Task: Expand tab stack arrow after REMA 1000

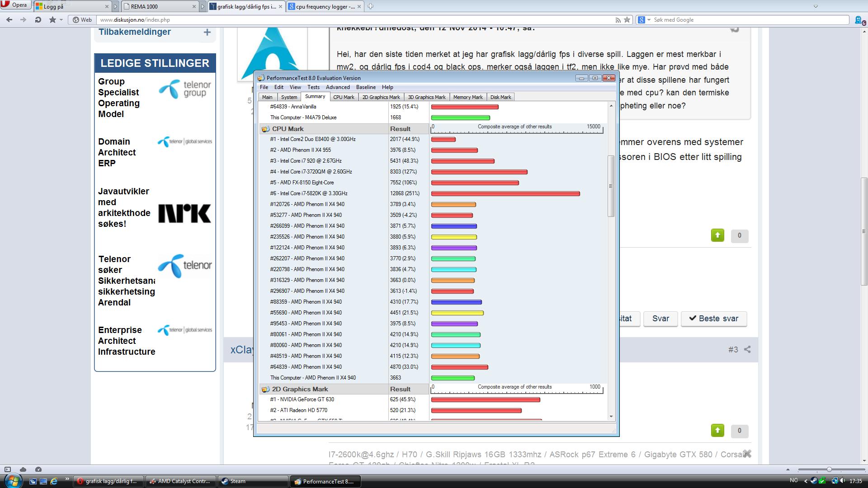Action: [203, 7]
